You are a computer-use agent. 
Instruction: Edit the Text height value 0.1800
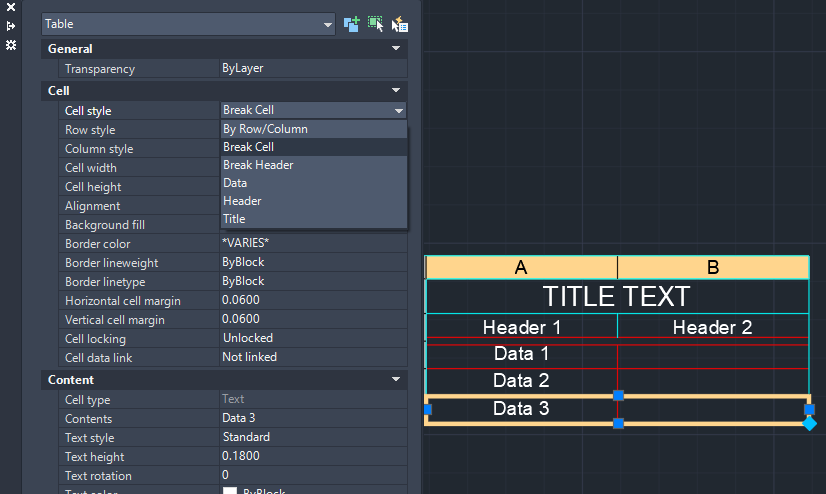coord(313,456)
